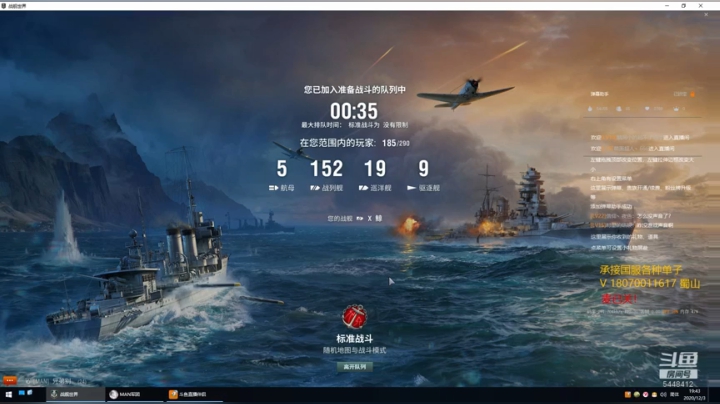Click the game window icon in title bar
The height and width of the screenshot is (404, 720).
coord(4,6)
